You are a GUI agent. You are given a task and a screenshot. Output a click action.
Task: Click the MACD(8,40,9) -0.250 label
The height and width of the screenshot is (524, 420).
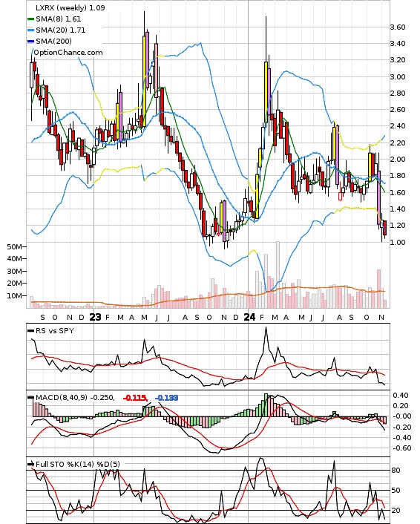[x=75, y=398]
